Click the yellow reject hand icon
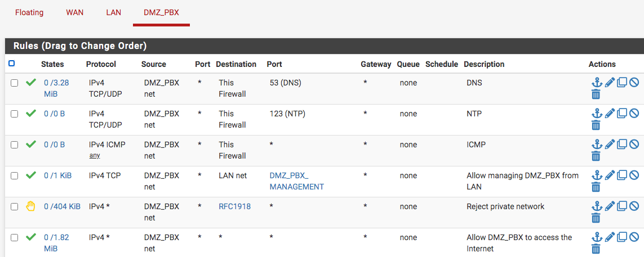 [x=31, y=206]
